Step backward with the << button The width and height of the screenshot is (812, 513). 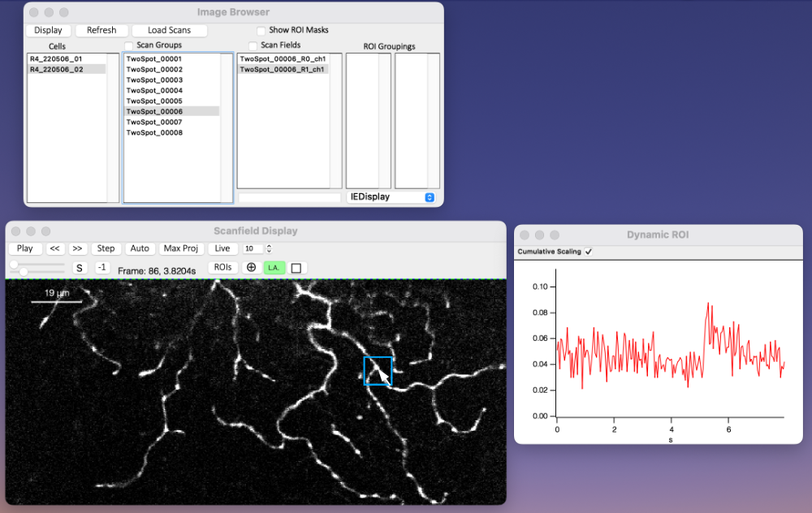pyautogui.click(x=55, y=248)
